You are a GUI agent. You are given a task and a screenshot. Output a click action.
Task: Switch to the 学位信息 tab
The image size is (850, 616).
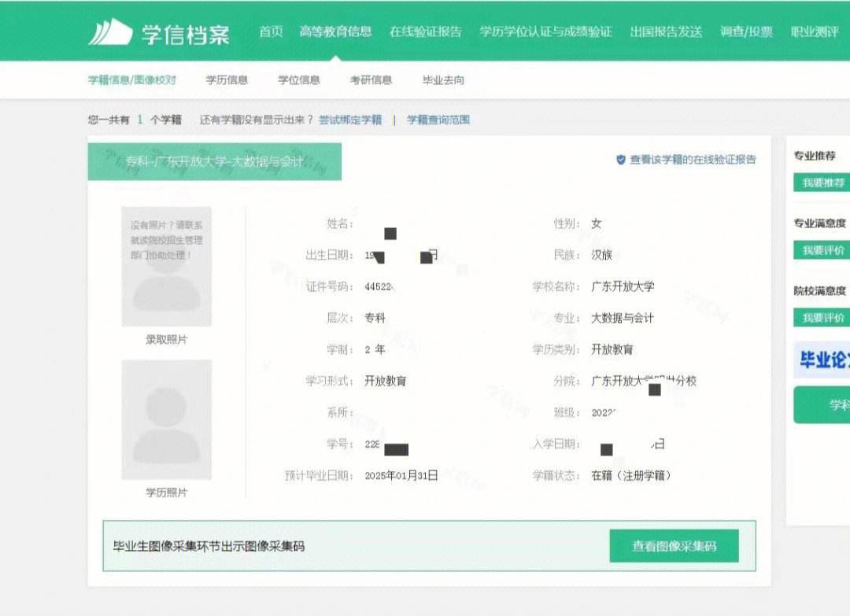click(x=299, y=79)
